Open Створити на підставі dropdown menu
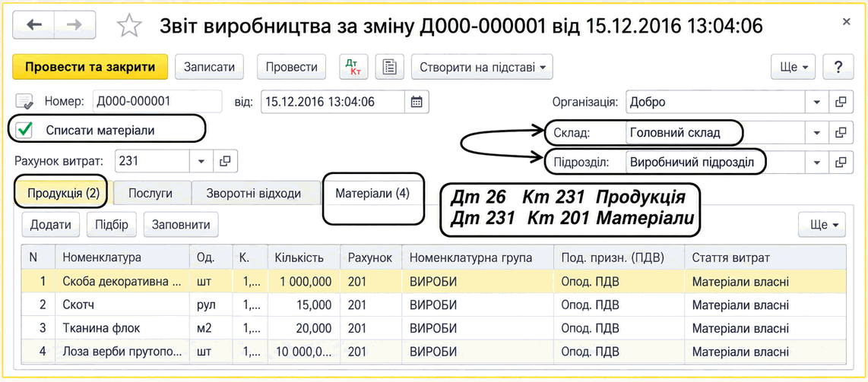 (x=482, y=68)
